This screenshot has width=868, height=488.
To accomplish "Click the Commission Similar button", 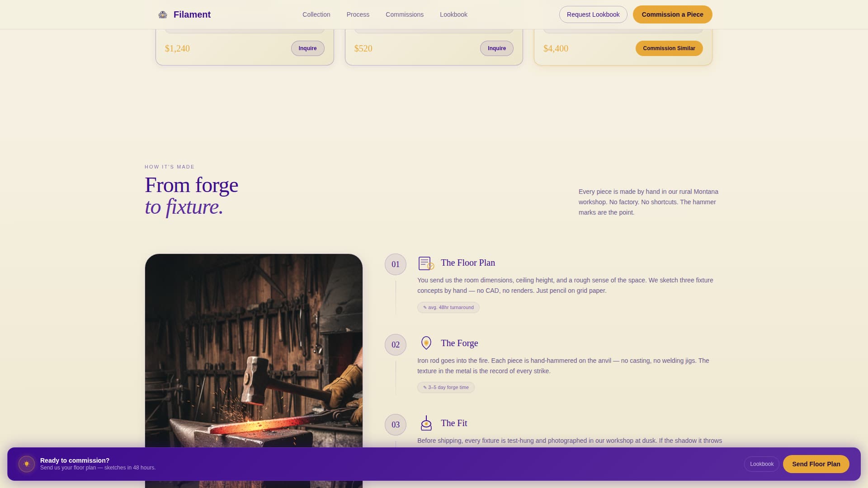I will (669, 48).
